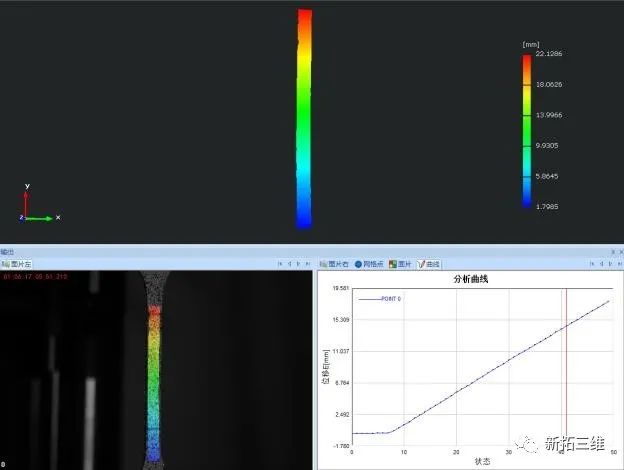Click the 15.309 y-axis value
This screenshot has height=470, width=624.
341,320
